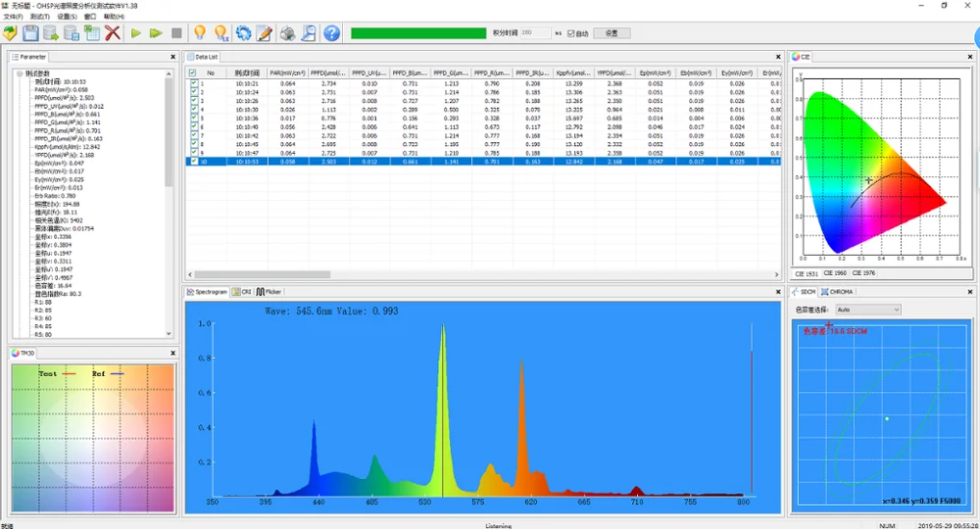Toggle the select-all checkbox in Data List header
The width and height of the screenshot is (980, 529).
192,72
